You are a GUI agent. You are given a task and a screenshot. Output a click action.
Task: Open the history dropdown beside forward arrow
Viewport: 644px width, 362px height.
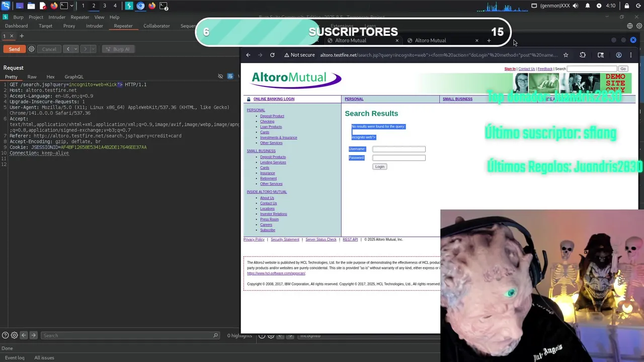92,49
